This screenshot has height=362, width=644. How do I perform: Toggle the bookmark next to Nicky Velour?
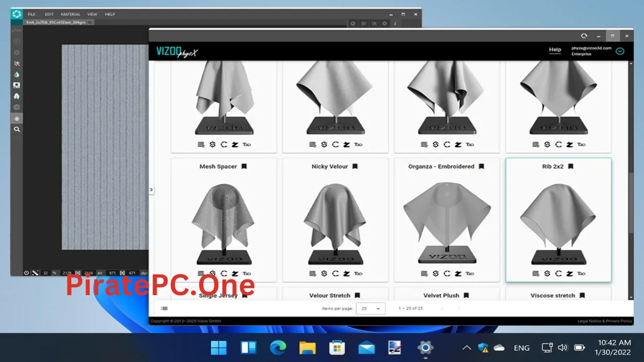point(355,166)
